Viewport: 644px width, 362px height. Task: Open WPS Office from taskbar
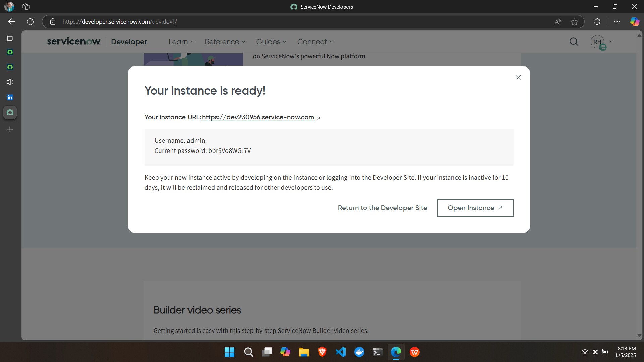[415, 352]
